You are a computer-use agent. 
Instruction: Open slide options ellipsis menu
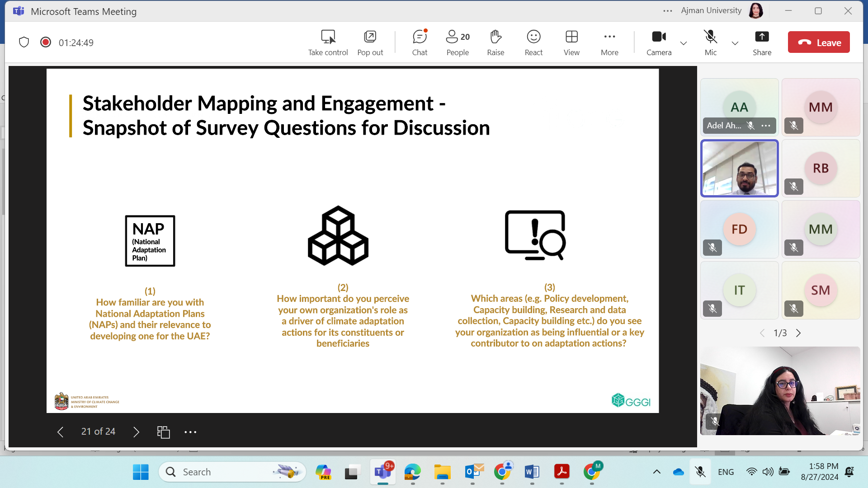tap(190, 432)
